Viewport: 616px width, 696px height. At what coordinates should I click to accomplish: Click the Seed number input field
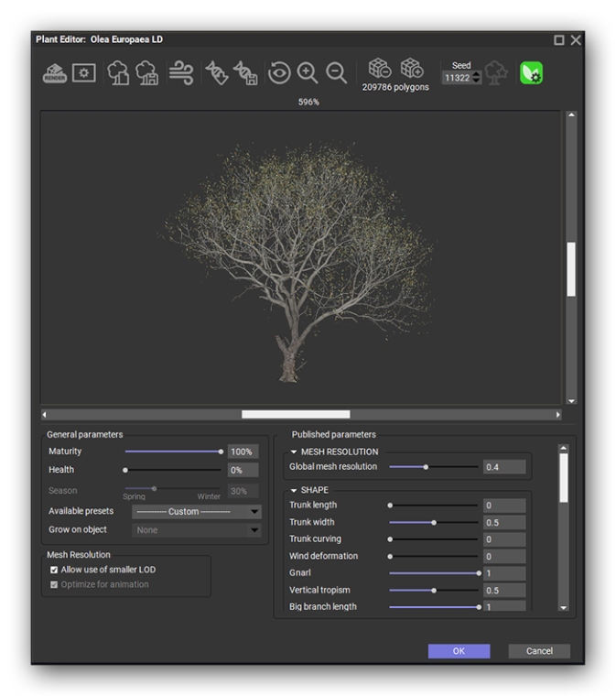pyautogui.click(x=456, y=79)
